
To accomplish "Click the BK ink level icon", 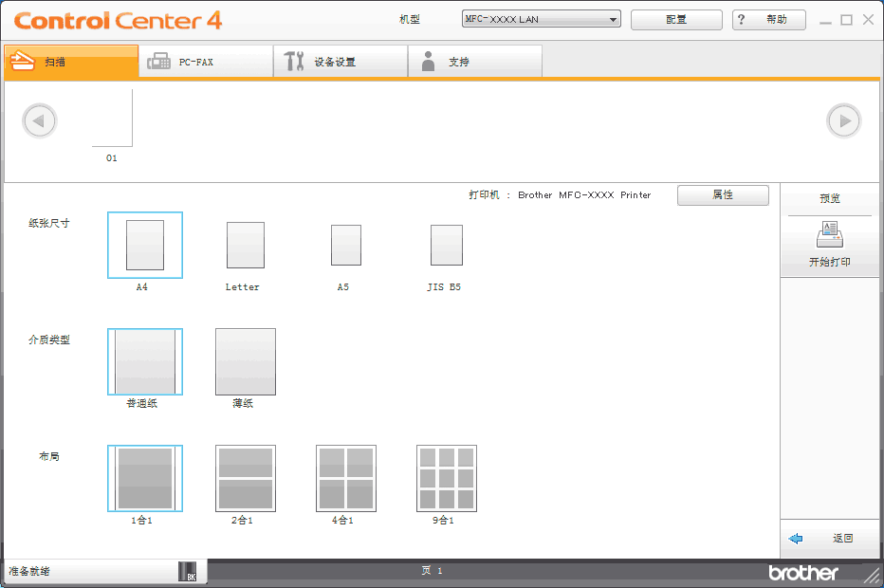I will [188, 571].
